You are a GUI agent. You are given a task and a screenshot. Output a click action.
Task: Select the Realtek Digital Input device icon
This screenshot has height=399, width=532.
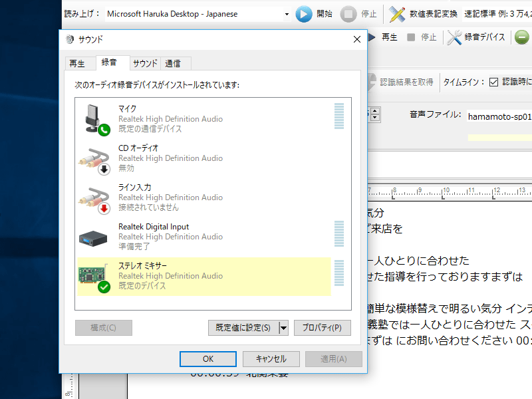click(92, 238)
